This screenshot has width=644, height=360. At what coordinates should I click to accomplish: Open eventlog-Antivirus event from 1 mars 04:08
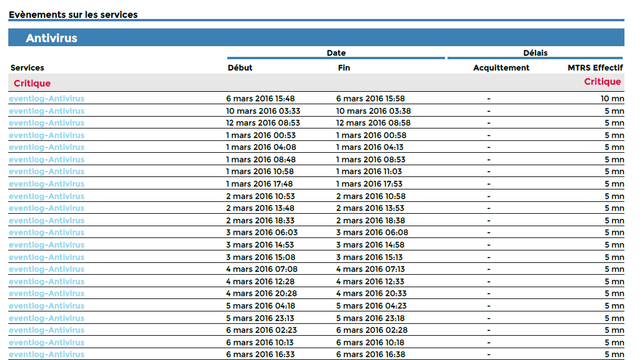[46, 147]
